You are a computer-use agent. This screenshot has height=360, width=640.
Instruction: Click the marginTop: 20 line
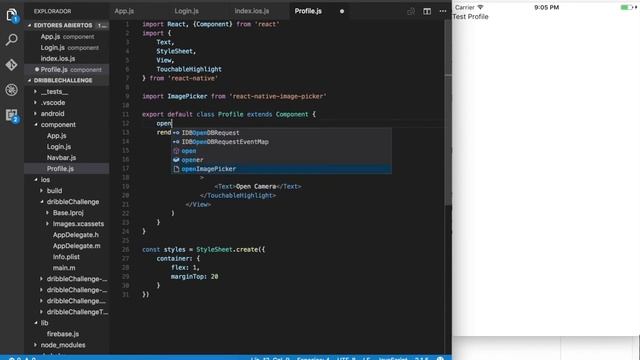[194, 276]
